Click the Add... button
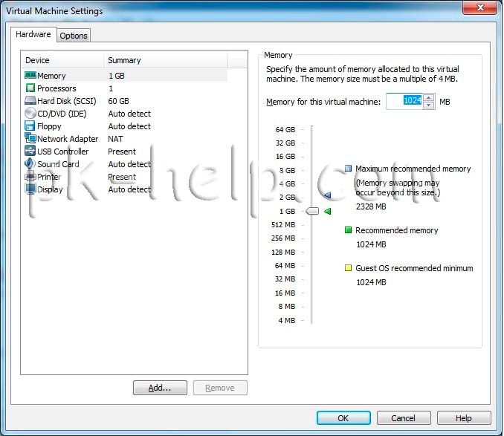The width and height of the screenshot is (504, 436). (x=160, y=388)
